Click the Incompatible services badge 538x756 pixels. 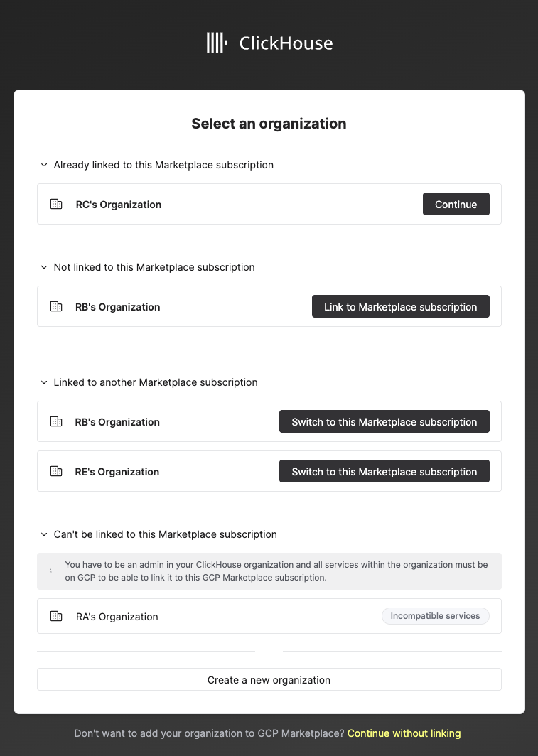click(435, 615)
